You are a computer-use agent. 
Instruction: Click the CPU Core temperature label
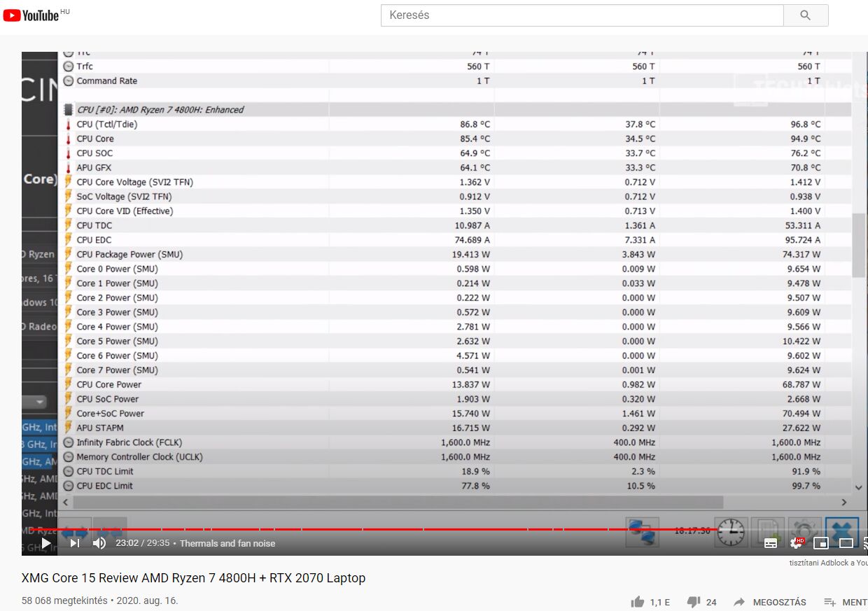click(x=95, y=139)
